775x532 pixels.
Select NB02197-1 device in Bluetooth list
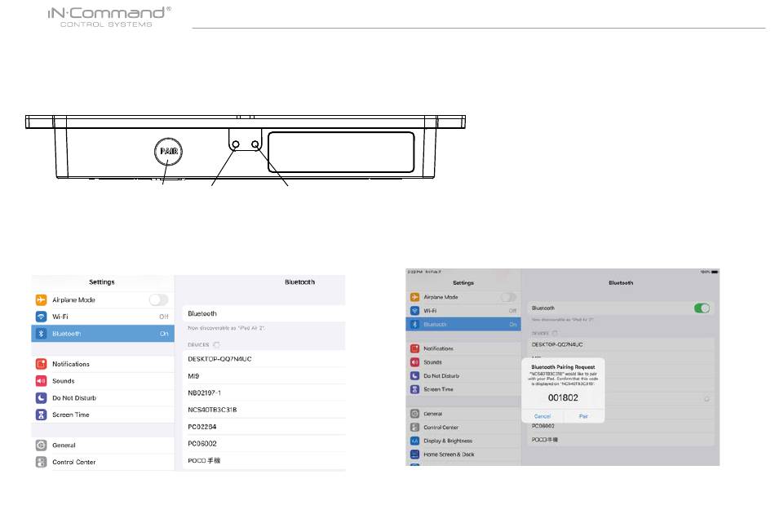pos(264,392)
